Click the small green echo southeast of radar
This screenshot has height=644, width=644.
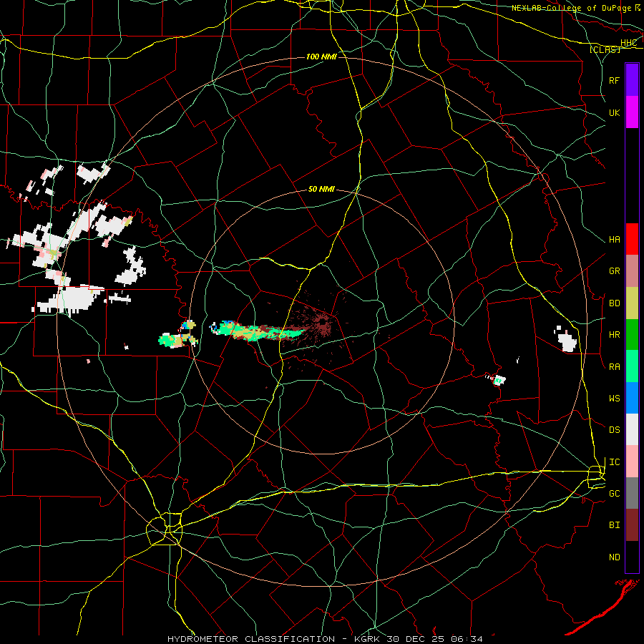(x=498, y=379)
